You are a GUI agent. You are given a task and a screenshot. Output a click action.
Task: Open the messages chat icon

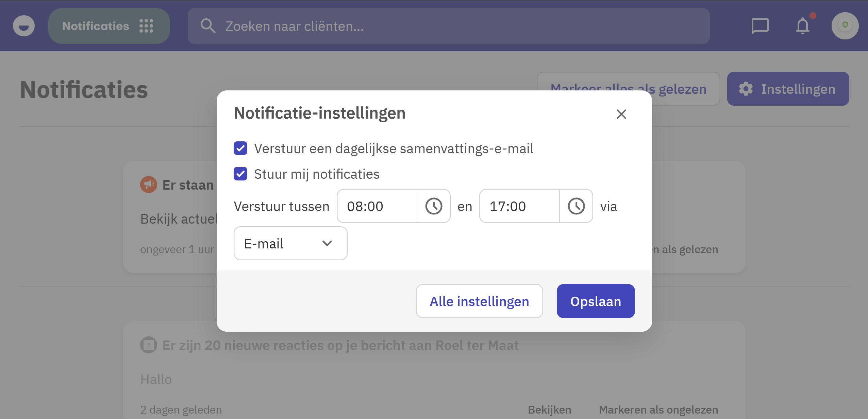760,26
